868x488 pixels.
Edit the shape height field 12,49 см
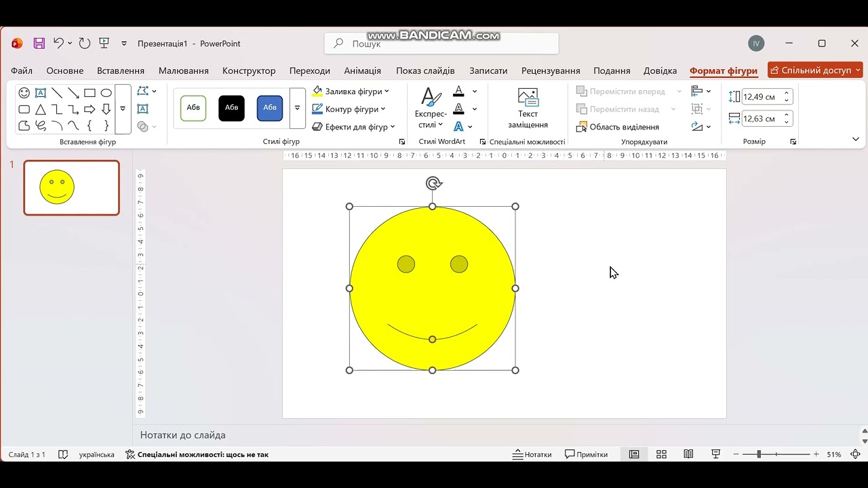tap(767, 97)
